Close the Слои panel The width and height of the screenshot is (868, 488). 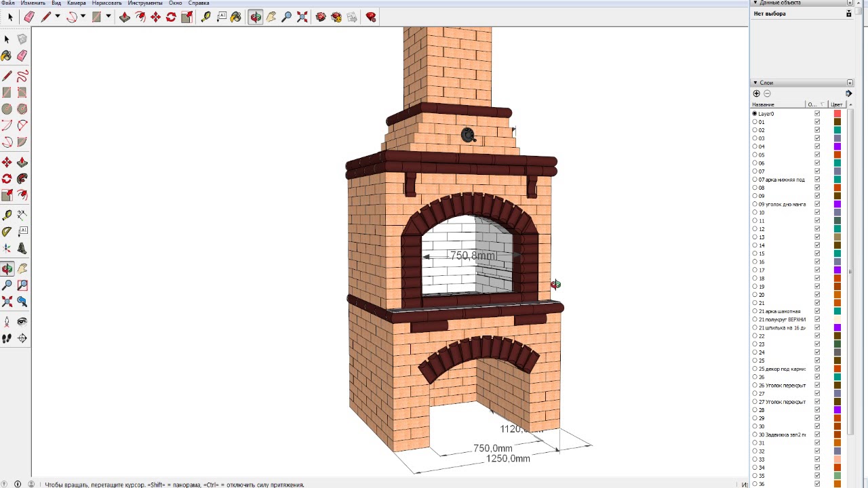click(850, 83)
